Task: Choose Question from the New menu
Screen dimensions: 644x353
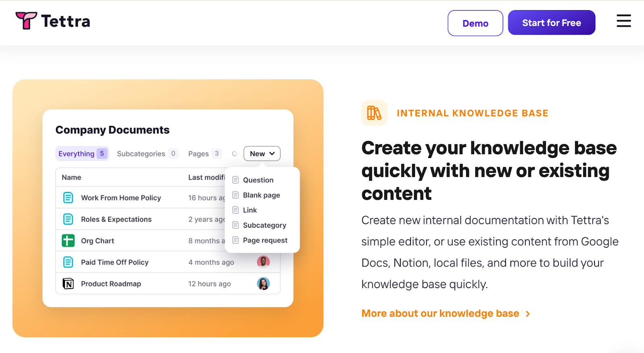Action: pos(258,180)
